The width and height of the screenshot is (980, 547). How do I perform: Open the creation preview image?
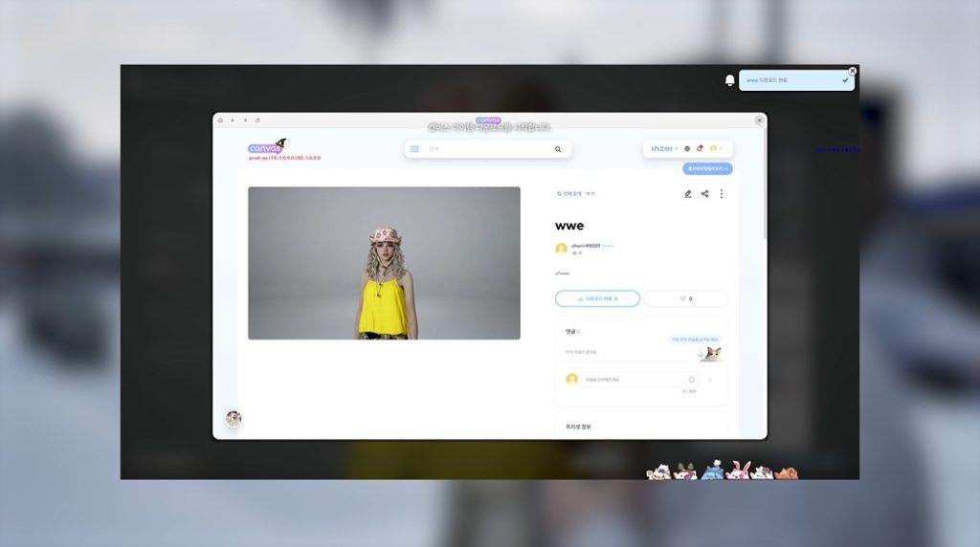tap(384, 263)
